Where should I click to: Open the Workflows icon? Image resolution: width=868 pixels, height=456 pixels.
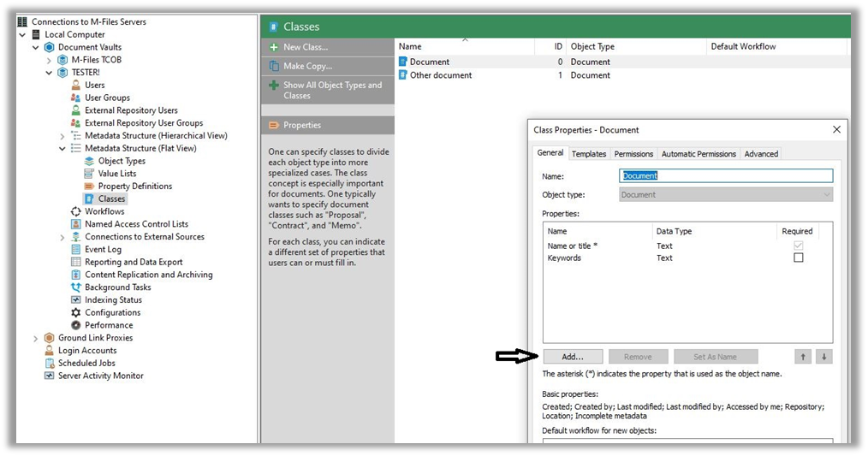click(x=76, y=211)
